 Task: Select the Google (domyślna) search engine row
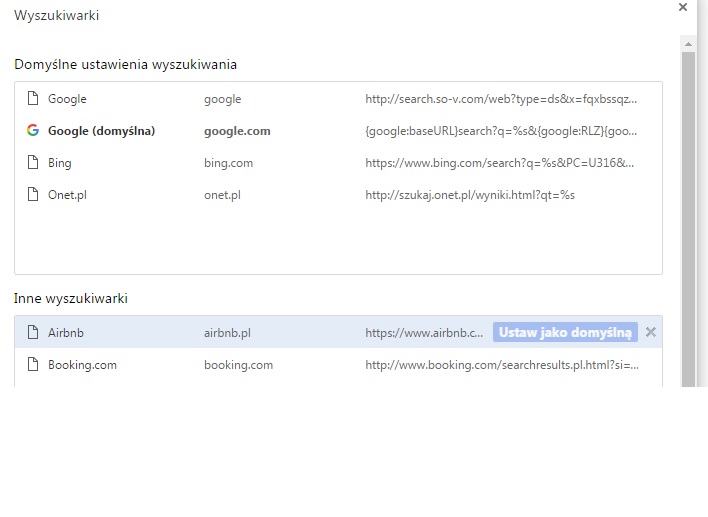pos(101,131)
